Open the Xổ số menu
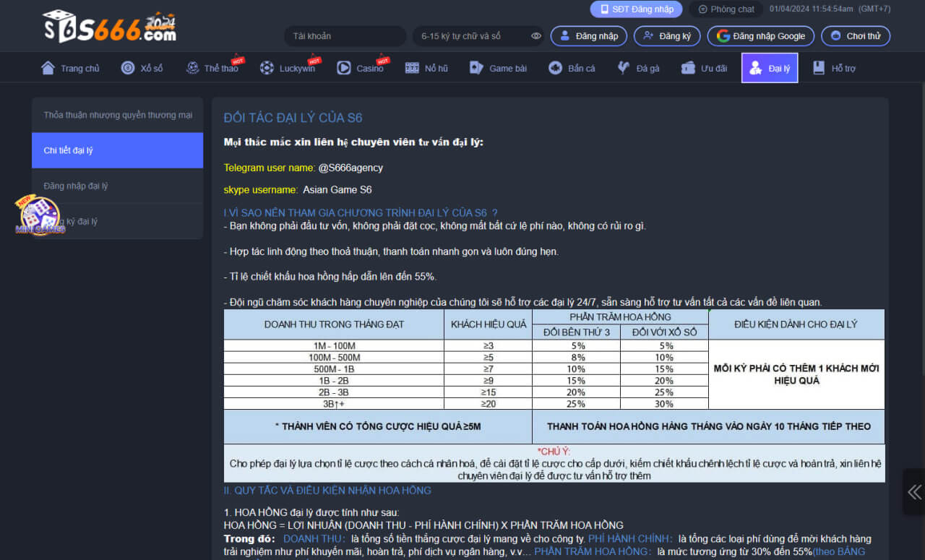925x560 pixels. [x=142, y=68]
